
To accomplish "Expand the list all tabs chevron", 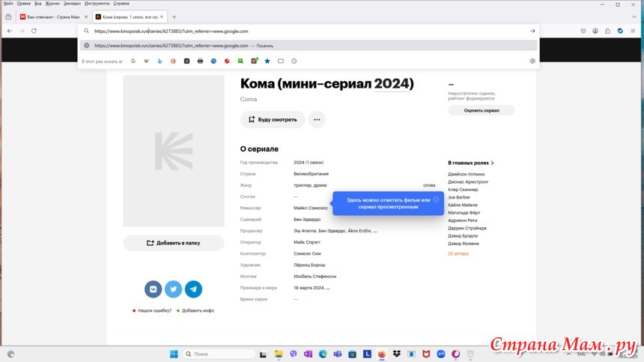I will coord(634,16).
